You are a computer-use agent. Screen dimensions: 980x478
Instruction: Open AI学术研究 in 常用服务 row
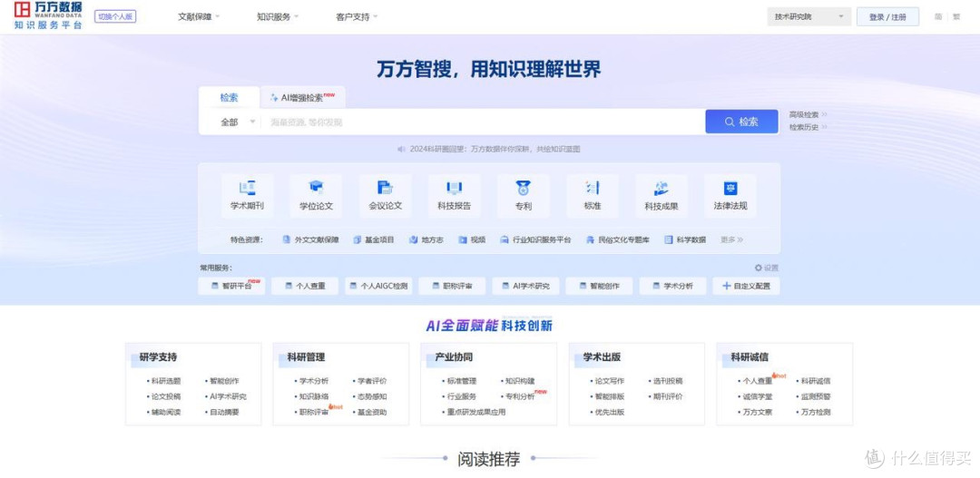tap(525, 287)
